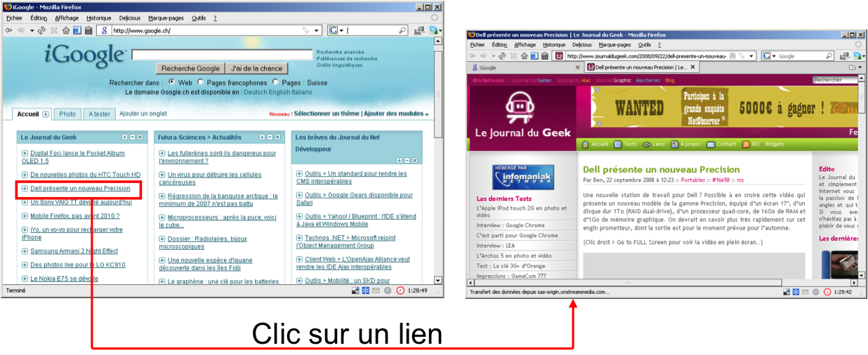Open the Accueil tab dropdown arrow

tap(46, 114)
